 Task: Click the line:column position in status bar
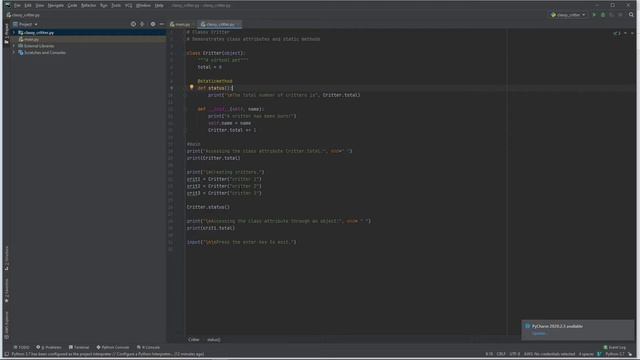pyautogui.click(x=489, y=354)
